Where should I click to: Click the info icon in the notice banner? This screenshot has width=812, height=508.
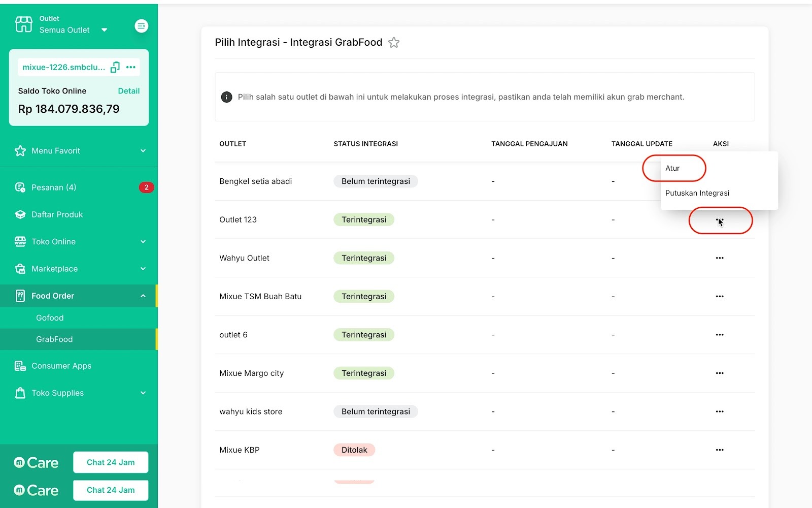(227, 97)
